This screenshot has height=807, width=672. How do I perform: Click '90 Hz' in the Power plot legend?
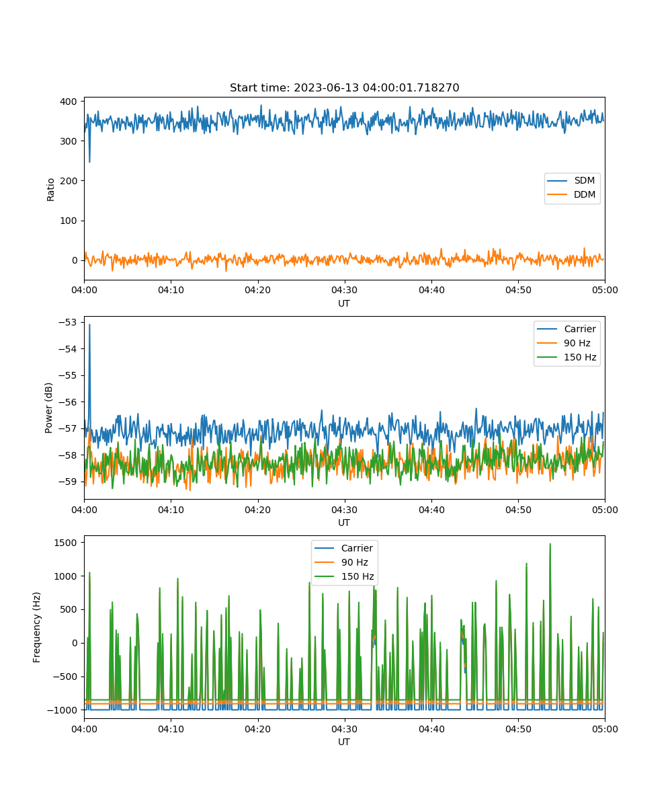[x=577, y=343]
